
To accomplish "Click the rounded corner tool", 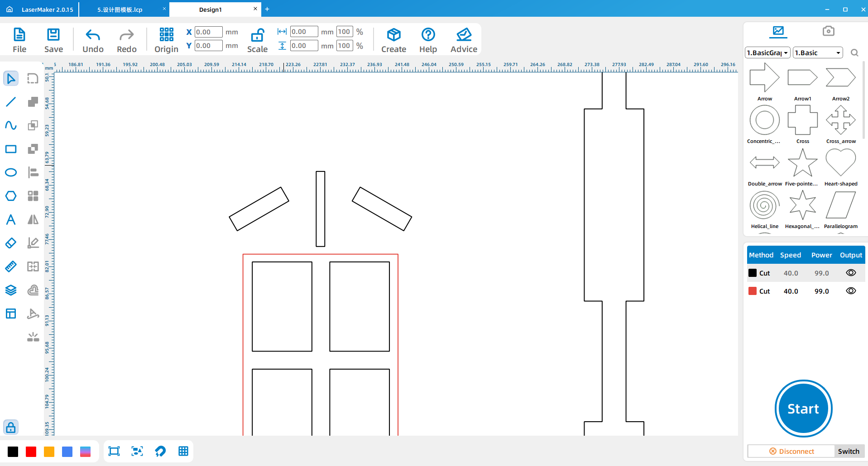I will tap(33, 78).
